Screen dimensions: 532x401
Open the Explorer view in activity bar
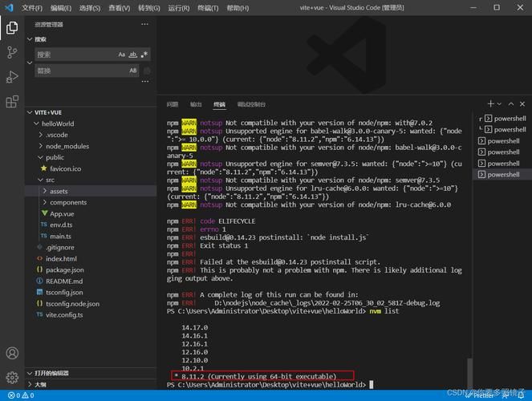(x=12, y=28)
